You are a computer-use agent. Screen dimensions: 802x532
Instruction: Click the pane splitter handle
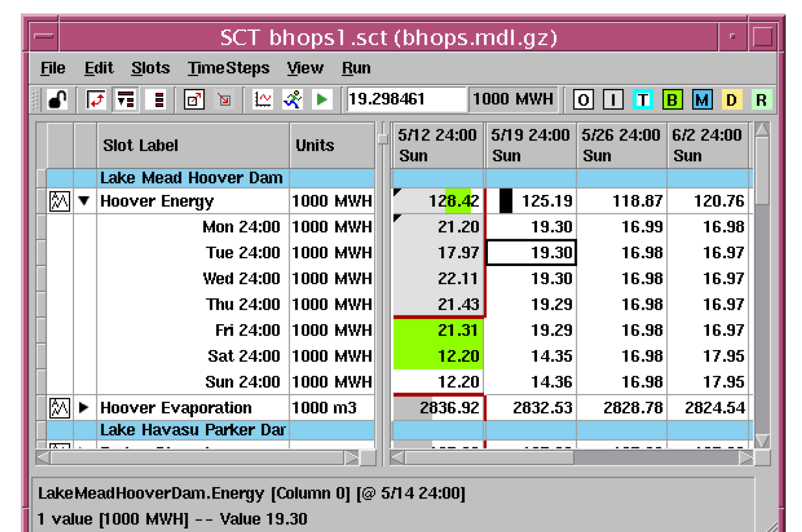coord(383,139)
